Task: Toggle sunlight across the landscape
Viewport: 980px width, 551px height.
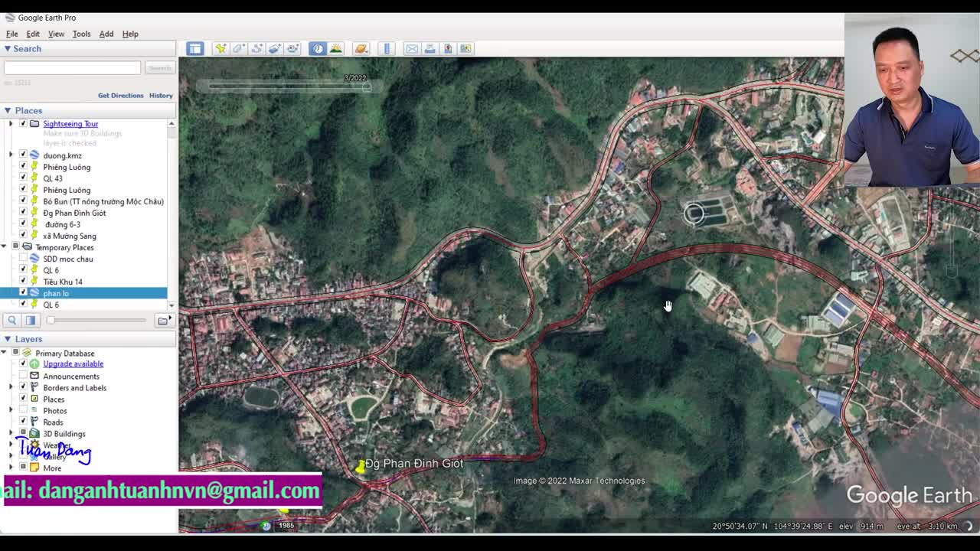Action: coord(335,49)
